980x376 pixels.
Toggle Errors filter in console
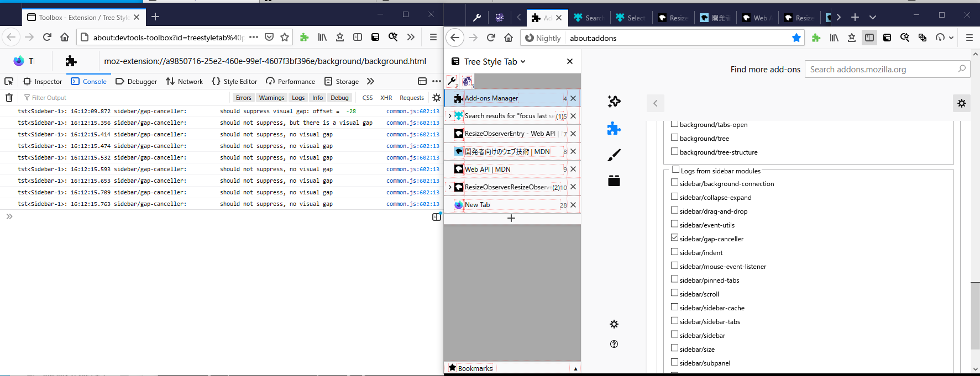coord(243,98)
